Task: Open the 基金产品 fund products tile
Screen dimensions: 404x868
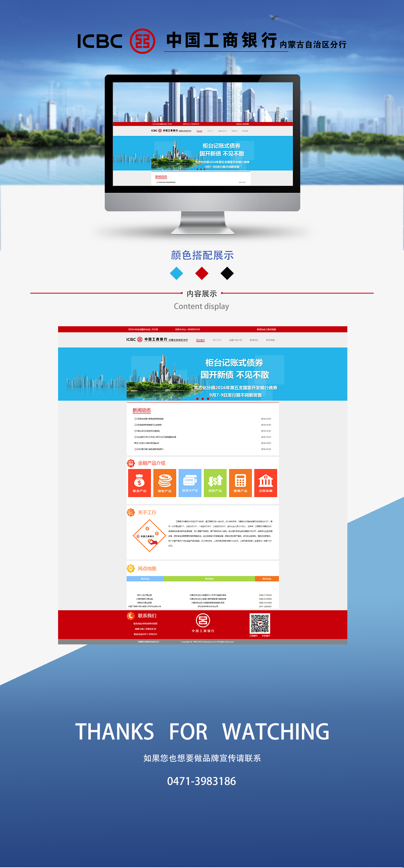Action: click(139, 483)
